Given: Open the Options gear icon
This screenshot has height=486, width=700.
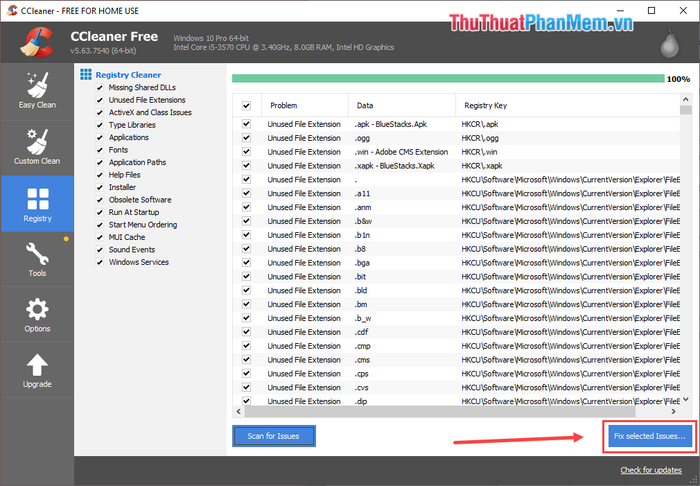Looking at the screenshot, I should [36, 310].
